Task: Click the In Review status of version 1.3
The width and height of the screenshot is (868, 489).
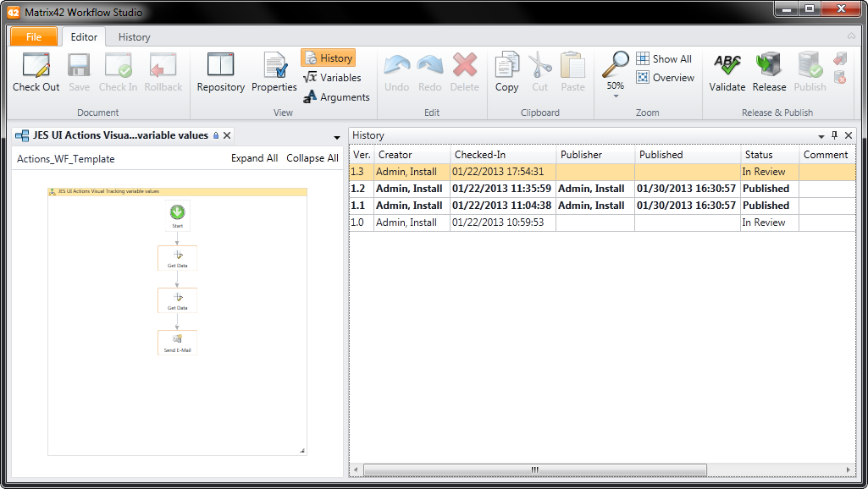Action: pos(764,172)
